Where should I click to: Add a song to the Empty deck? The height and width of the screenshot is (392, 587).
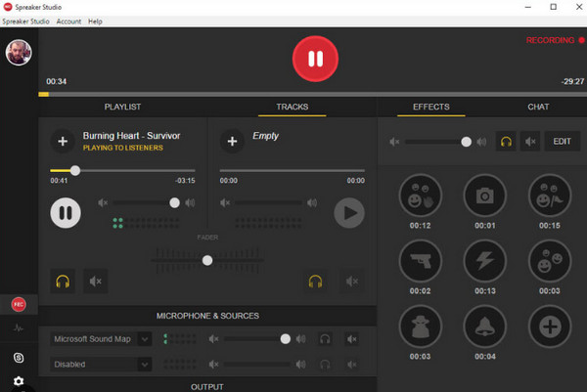coord(232,142)
